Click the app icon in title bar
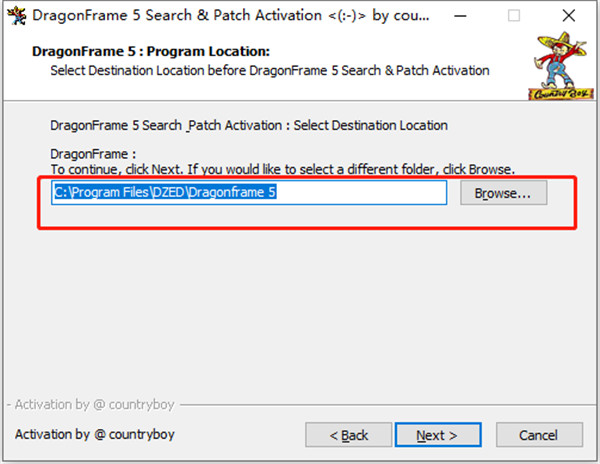The height and width of the screenshot is (464, 600). (17, 15)
